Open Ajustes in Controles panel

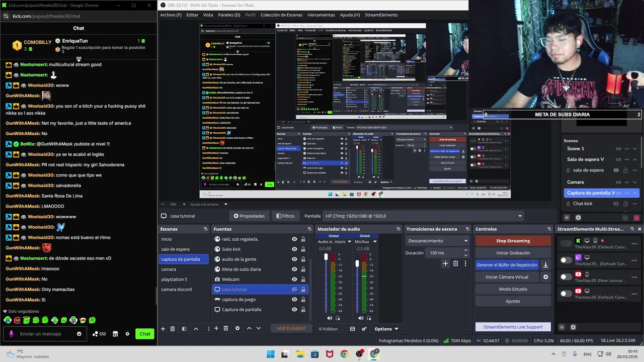tap(513, 301)
